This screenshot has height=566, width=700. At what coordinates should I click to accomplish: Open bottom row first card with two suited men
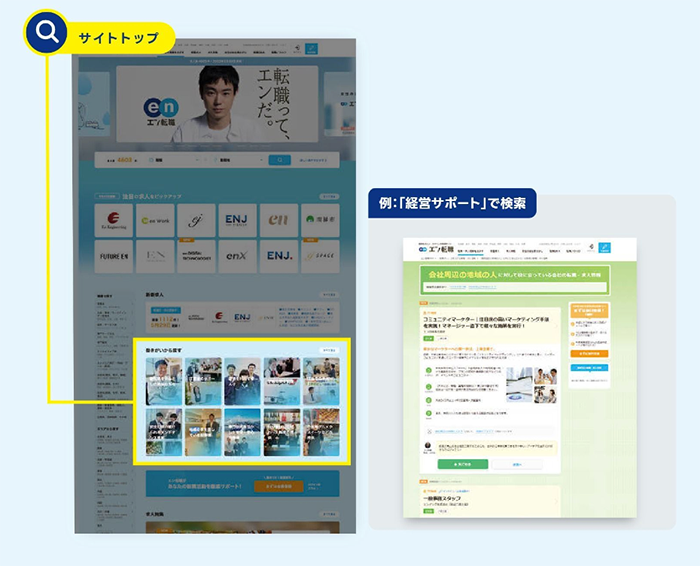164,432
